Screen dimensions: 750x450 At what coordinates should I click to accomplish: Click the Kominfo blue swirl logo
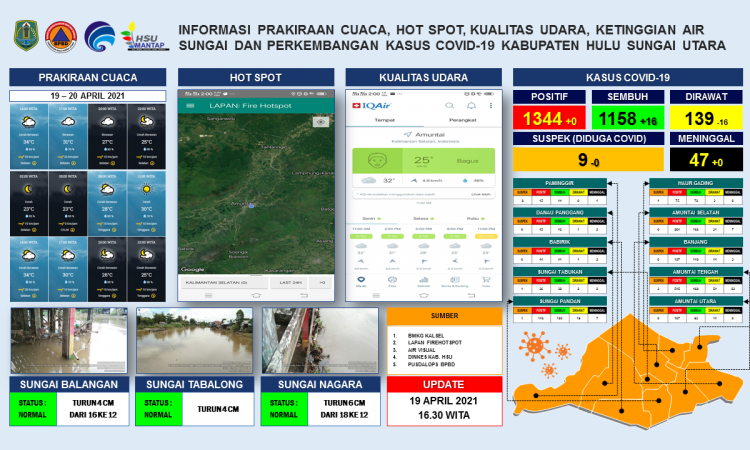point(99,35)
